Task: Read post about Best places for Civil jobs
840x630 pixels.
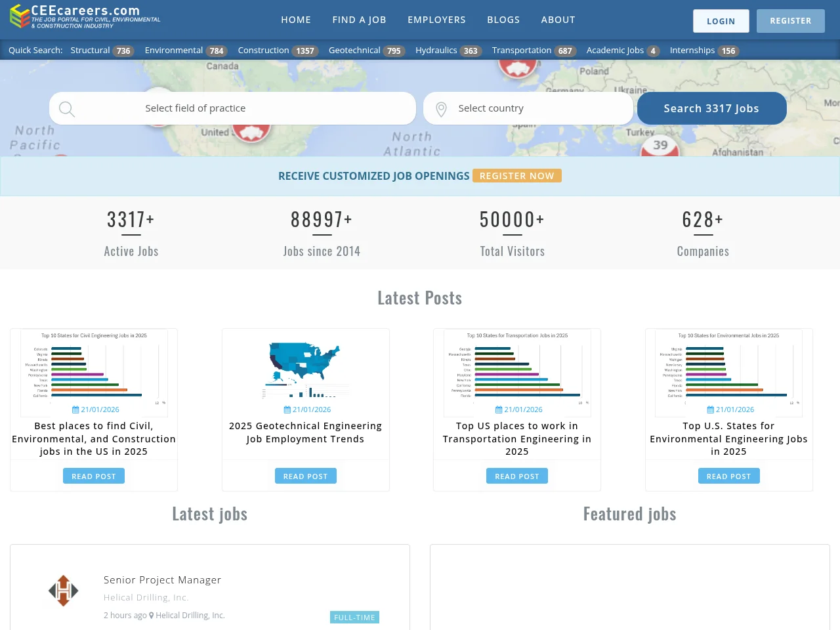Action: (x=94, y=476)
